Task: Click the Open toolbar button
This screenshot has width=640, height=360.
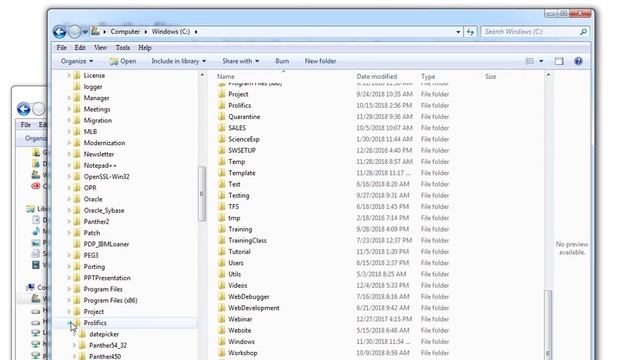Action: [123, 61]
